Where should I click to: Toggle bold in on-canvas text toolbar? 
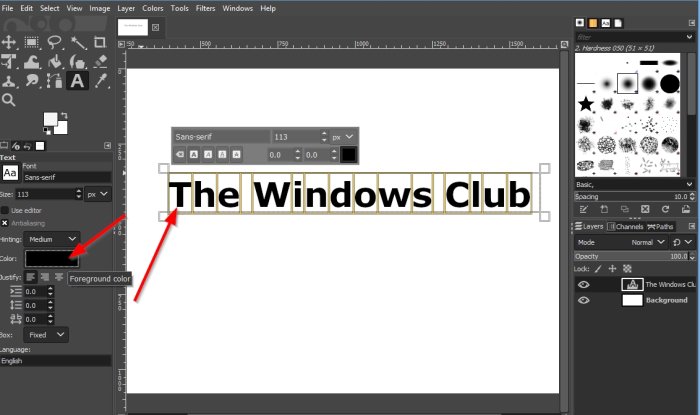tap(194, 154)
